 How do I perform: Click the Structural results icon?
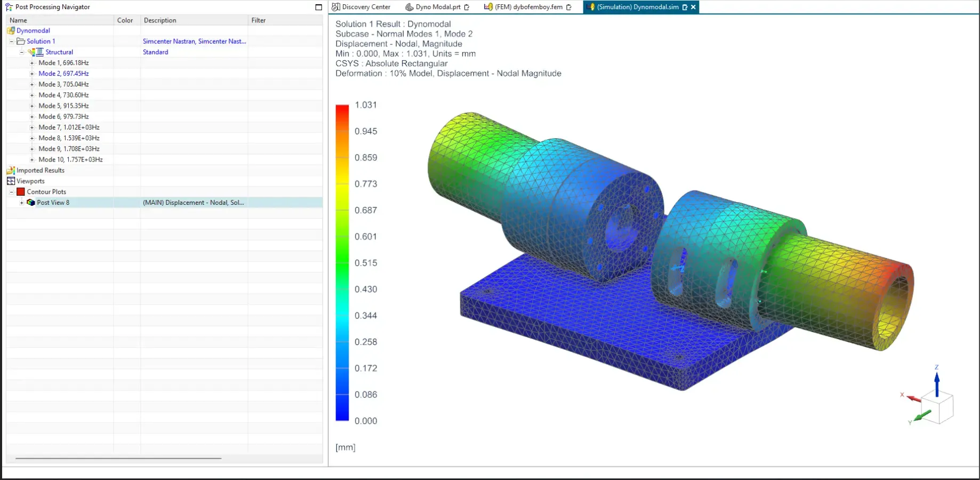pos(36,52)
